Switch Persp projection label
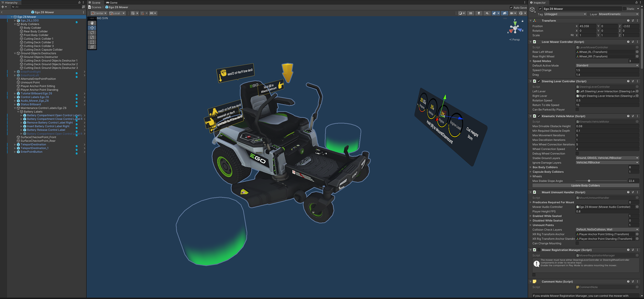The height and width of the screenshot is (299, 644). pyautogui.click(x=515, y=40)
